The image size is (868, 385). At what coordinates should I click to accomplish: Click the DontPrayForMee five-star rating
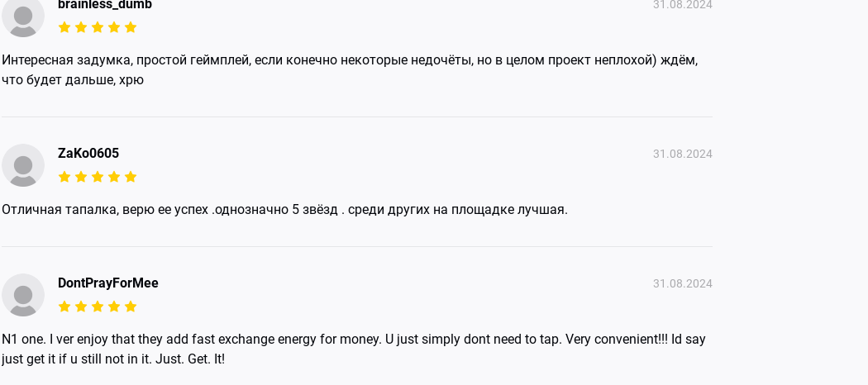(98, 307)
